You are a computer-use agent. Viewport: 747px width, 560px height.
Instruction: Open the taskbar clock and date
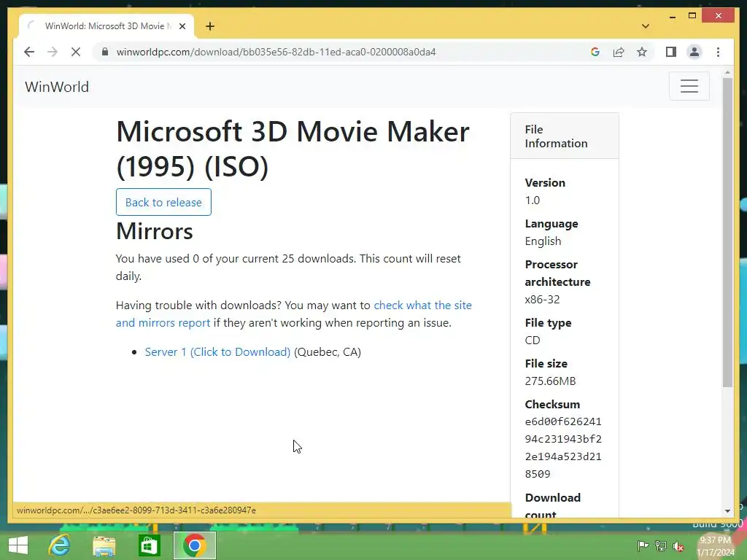[x=716, y=546]
